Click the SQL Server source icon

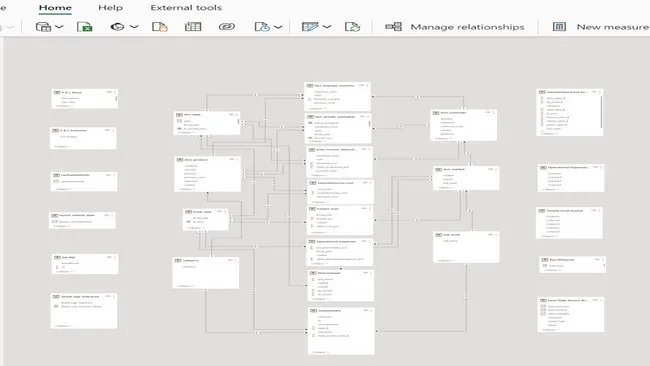point(160,27)
